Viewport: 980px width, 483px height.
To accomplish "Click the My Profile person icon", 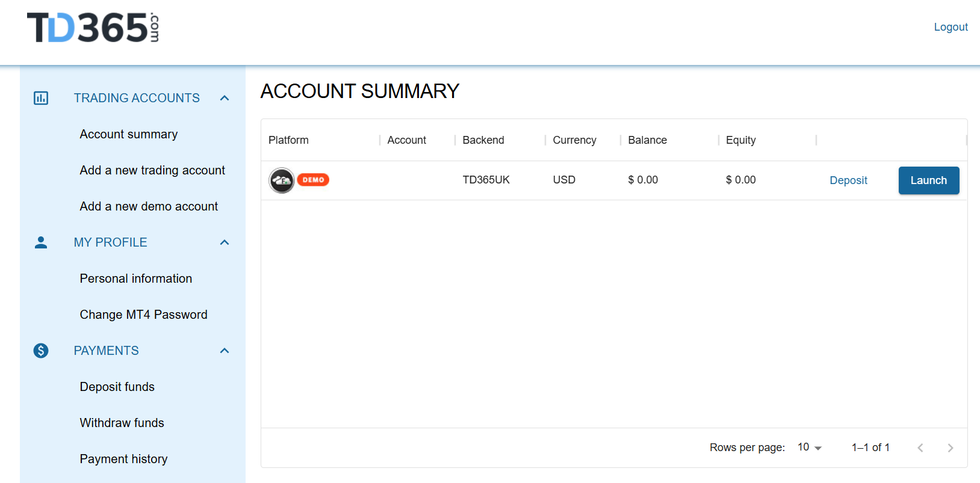I will 41,242.
